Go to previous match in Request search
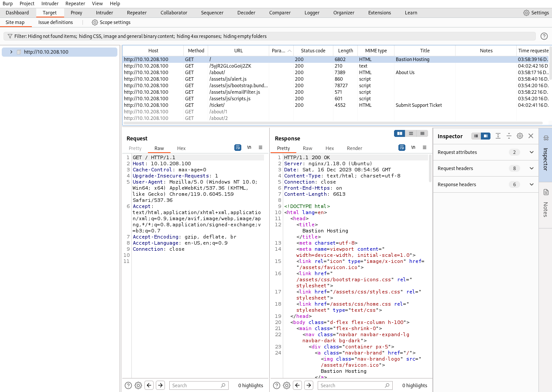 149,385
